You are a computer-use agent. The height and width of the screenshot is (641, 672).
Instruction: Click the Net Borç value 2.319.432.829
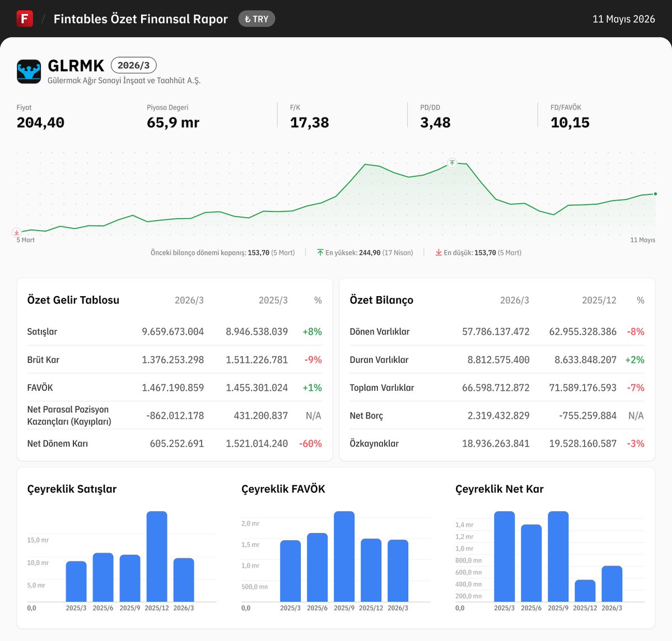498,415
